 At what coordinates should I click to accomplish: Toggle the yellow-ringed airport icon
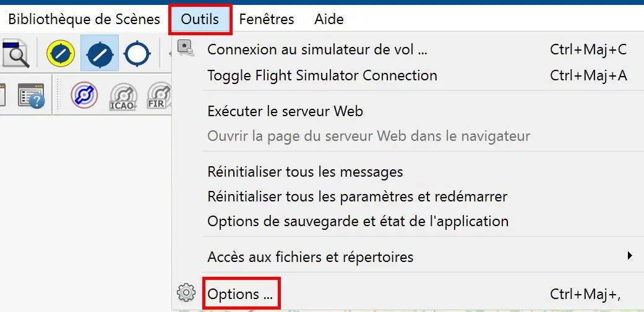click(61, 54)
